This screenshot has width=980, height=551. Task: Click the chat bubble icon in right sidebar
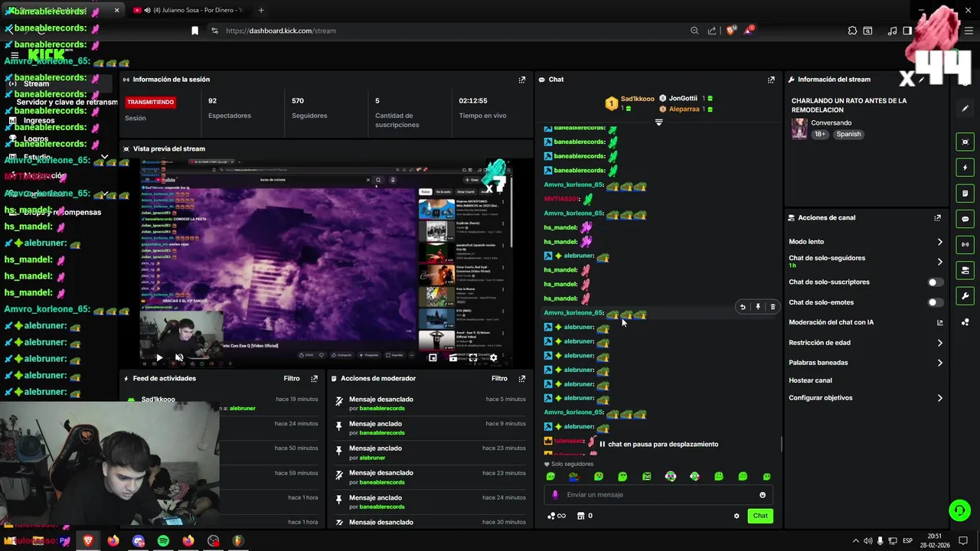coord(965,219)
